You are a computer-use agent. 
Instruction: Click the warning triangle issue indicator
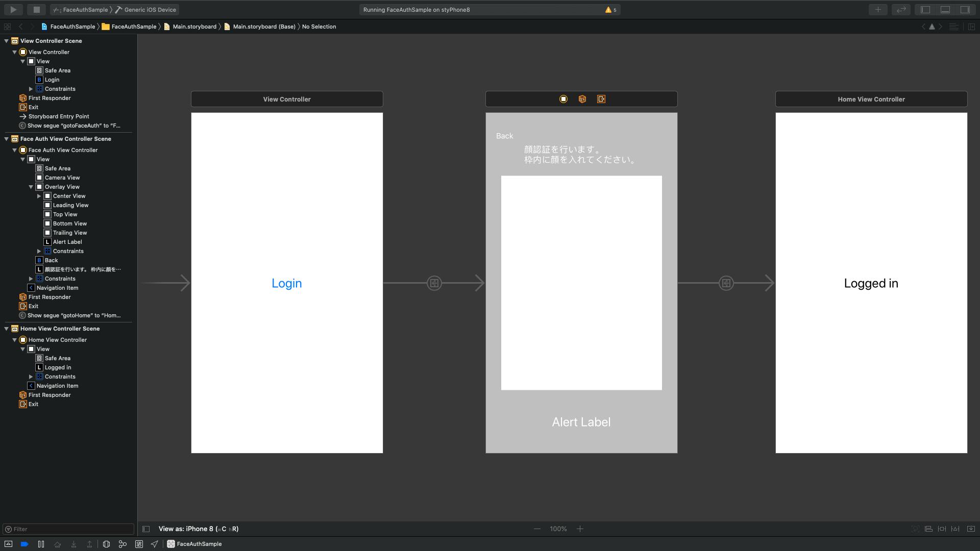click(608, 10)
